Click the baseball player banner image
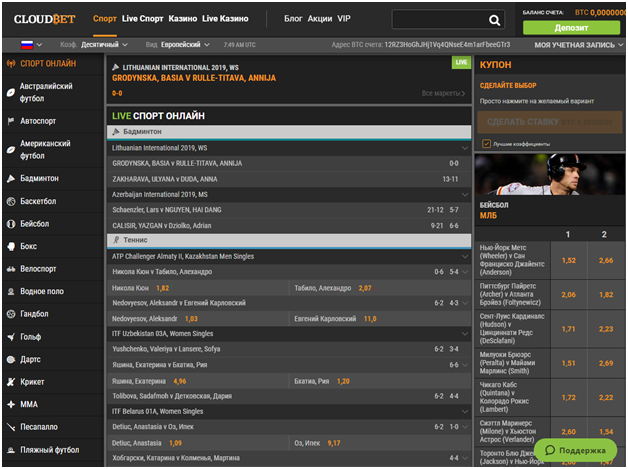Image resolution: width=628 pixels, height=469 pixels. [x=550, y=174]
